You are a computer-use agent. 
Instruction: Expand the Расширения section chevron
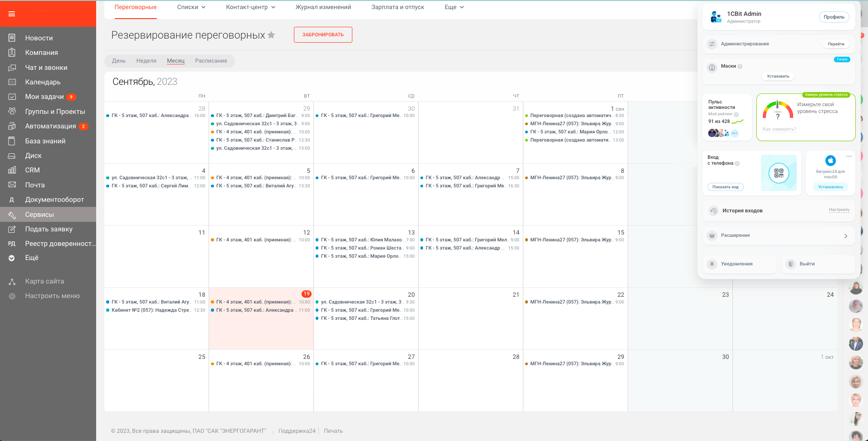[846, 236]
